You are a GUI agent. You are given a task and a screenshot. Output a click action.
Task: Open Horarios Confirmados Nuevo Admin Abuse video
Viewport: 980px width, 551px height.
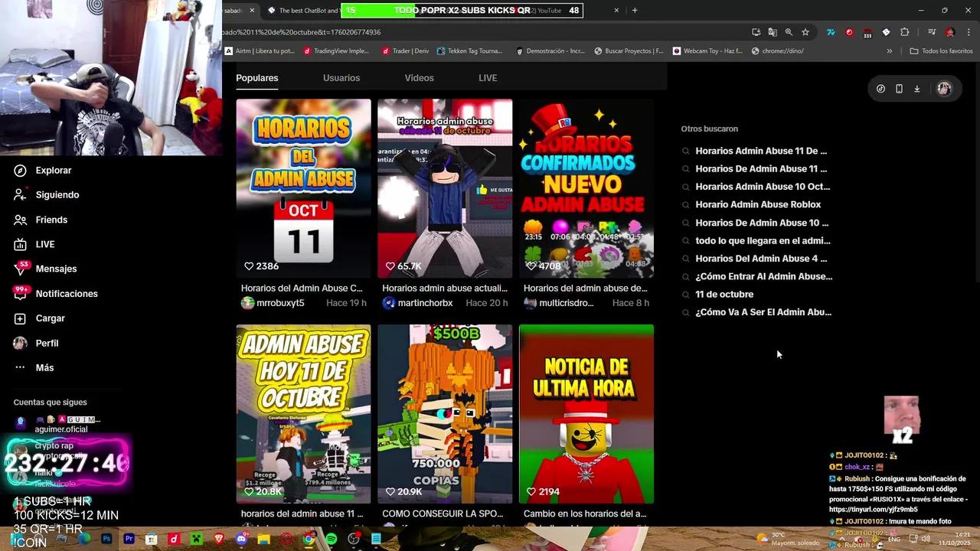pos(586,188)
